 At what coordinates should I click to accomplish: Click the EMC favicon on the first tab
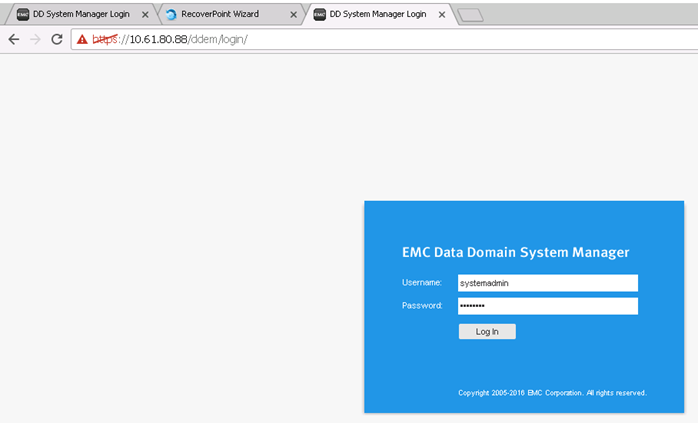[x=23, y=15]
